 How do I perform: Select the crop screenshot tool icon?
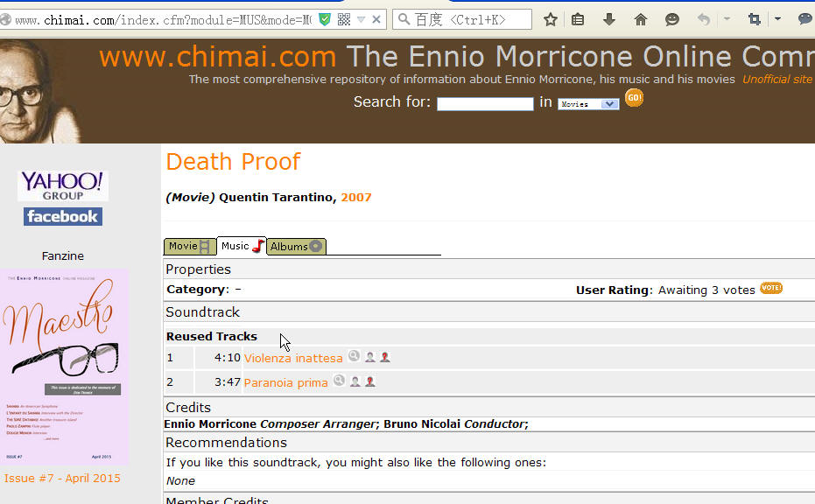(755, 20)
